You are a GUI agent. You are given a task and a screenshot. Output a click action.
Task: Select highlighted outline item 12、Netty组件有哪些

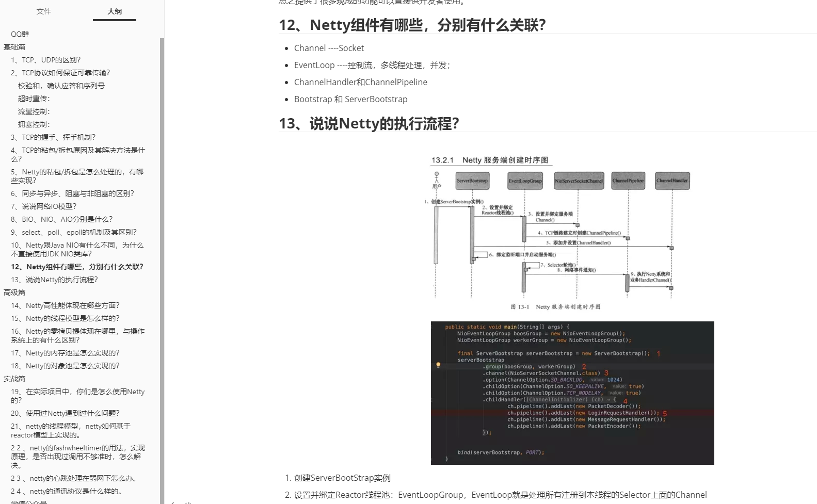77,267
